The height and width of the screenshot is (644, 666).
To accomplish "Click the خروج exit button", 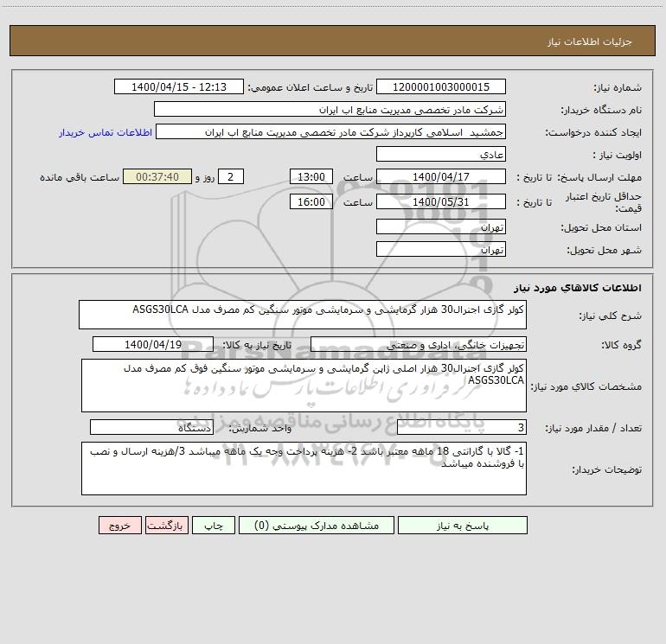I will click(119, 525).
